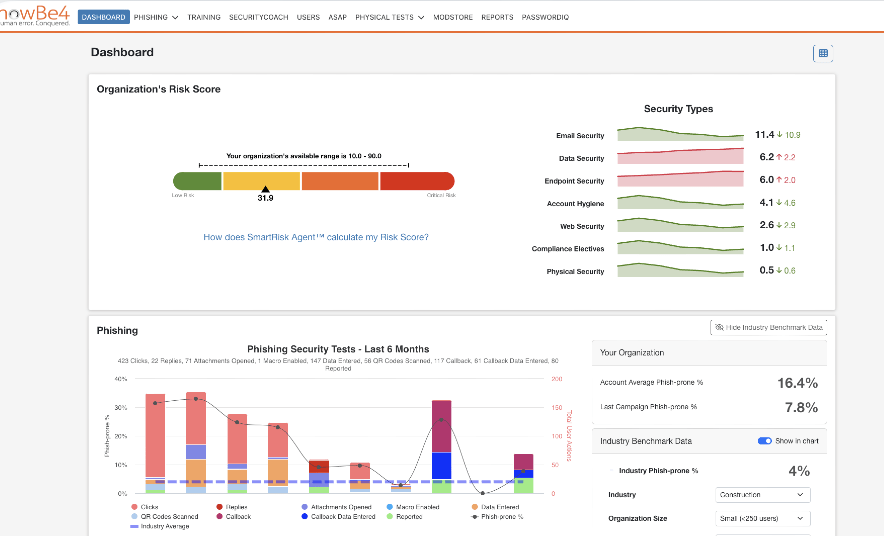Open the ModStore page

pos(453,17)
